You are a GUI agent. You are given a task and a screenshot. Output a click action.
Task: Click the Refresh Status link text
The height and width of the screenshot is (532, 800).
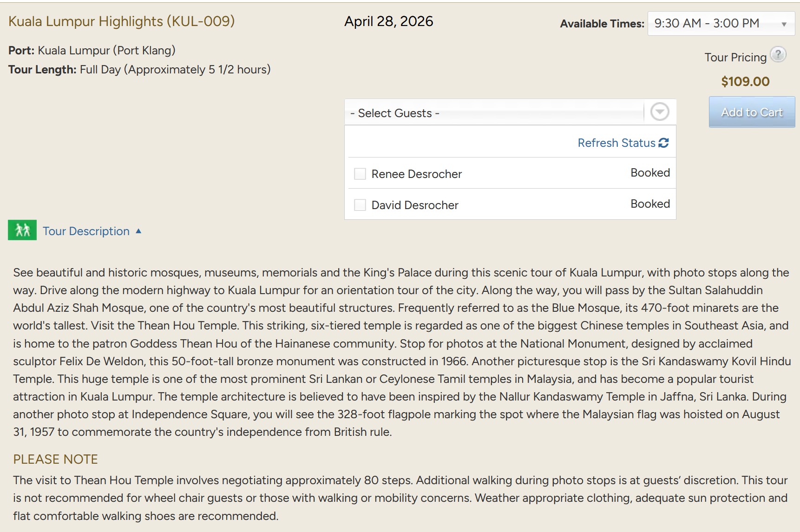coord(616,143)
